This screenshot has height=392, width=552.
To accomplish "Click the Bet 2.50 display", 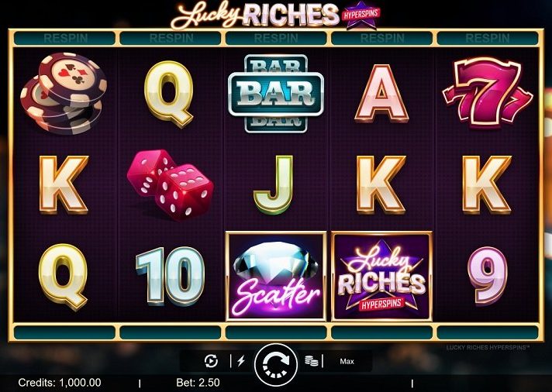I will pyautogui.click(x=198, y=383).
